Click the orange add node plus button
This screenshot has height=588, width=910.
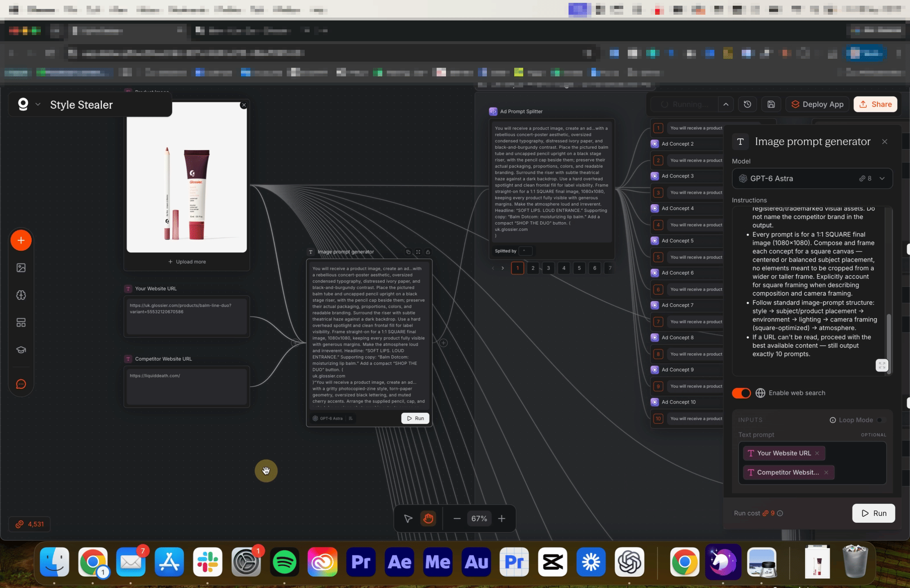pyautogui.click(x=21, y=241)
